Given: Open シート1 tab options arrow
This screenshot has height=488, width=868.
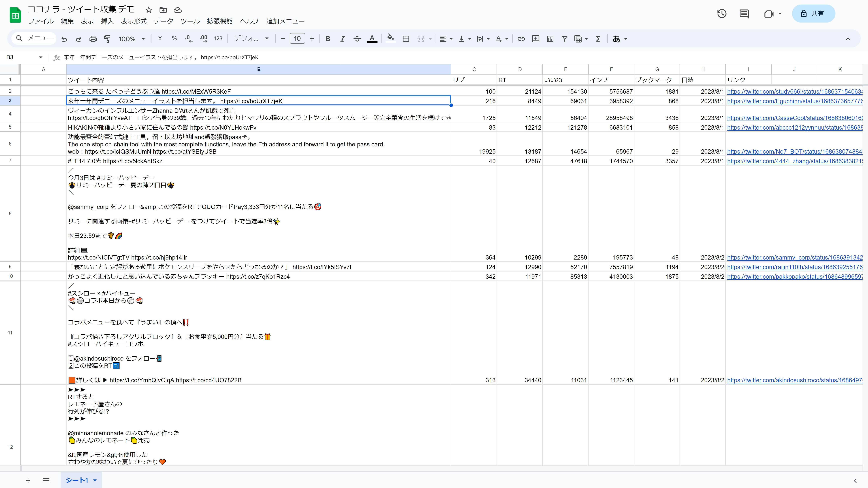Looking at the screenshot, I should coord(95,480).
